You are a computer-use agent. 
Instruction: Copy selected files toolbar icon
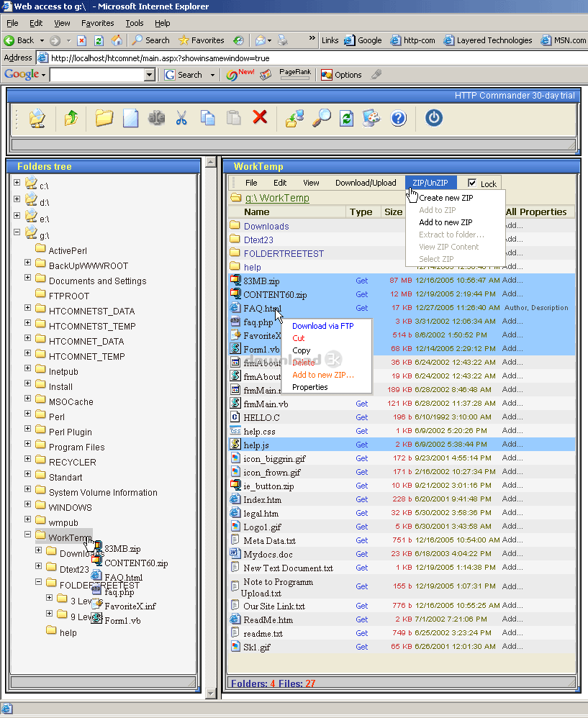pyautogui.click(x=207, y=118)
